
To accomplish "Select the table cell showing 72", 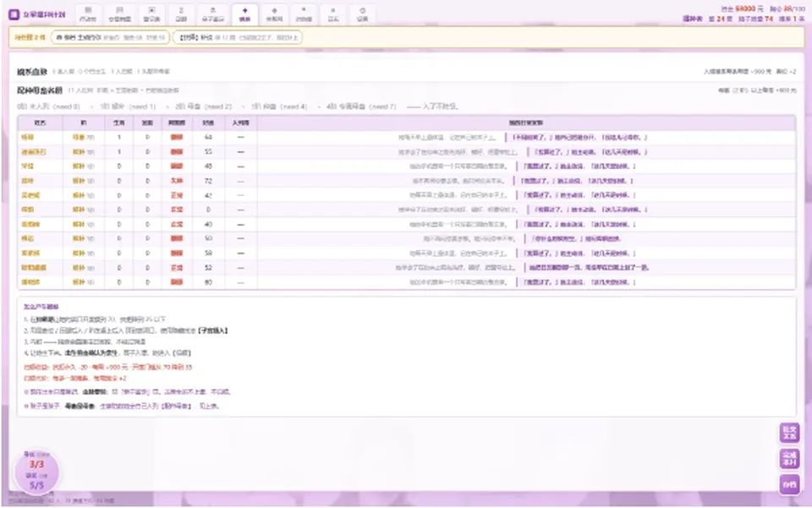I will click(x=208, y=181).
